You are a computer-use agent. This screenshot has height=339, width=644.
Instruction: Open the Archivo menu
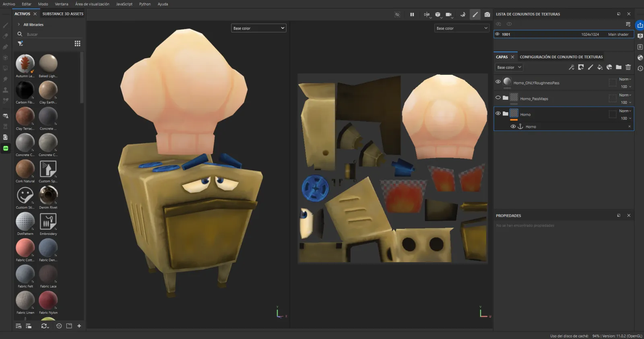[9, 4]
